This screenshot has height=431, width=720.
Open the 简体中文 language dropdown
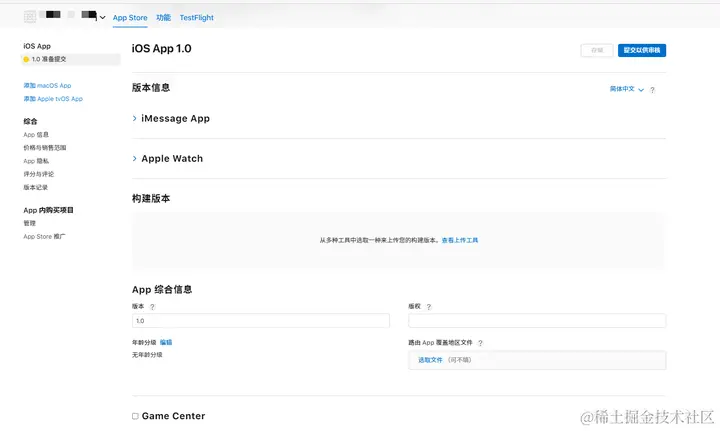627,89
